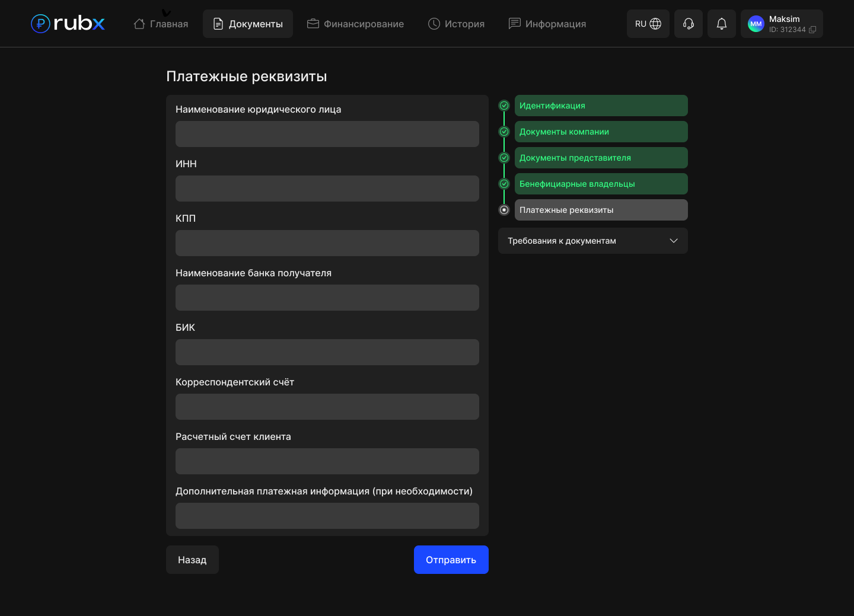854x616 pixels.
Task: Open notifications bell
Action: [721, 24]
